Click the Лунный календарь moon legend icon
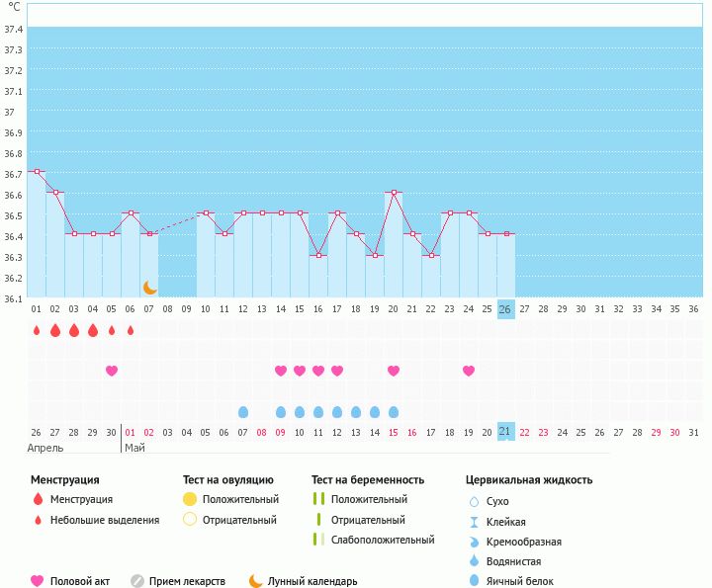This screenshot has width=712, height=588. coord(256,581)
